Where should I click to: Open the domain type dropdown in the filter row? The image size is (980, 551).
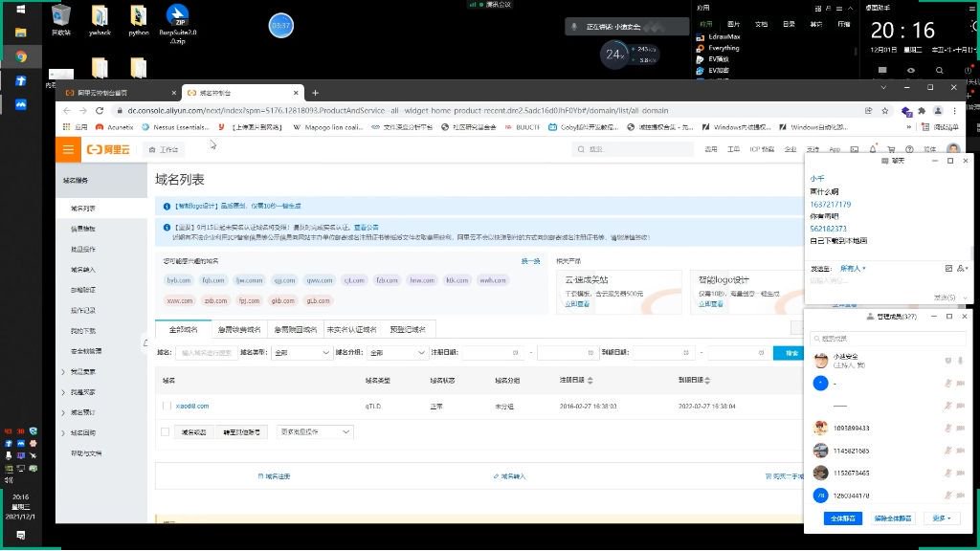pos(301,352)
